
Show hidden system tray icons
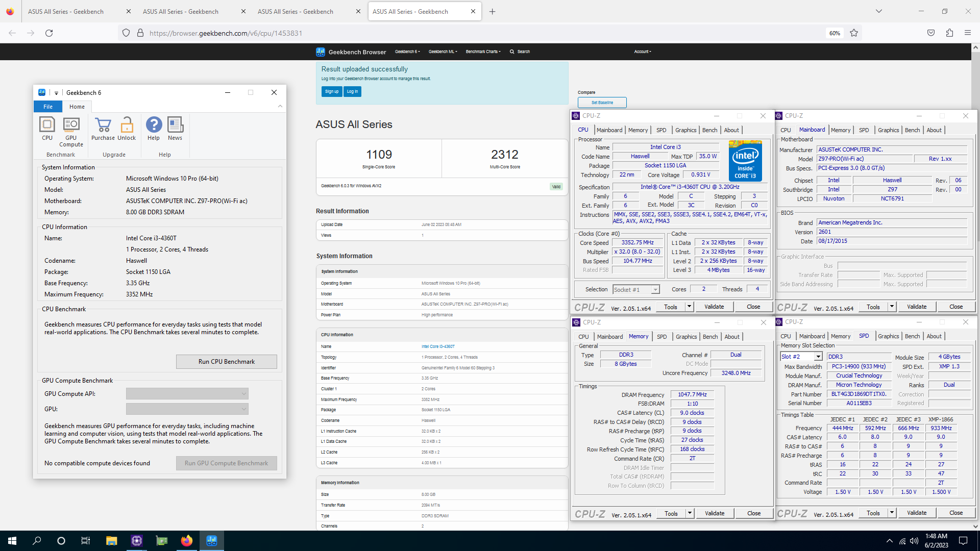click(x=890, y=541)
